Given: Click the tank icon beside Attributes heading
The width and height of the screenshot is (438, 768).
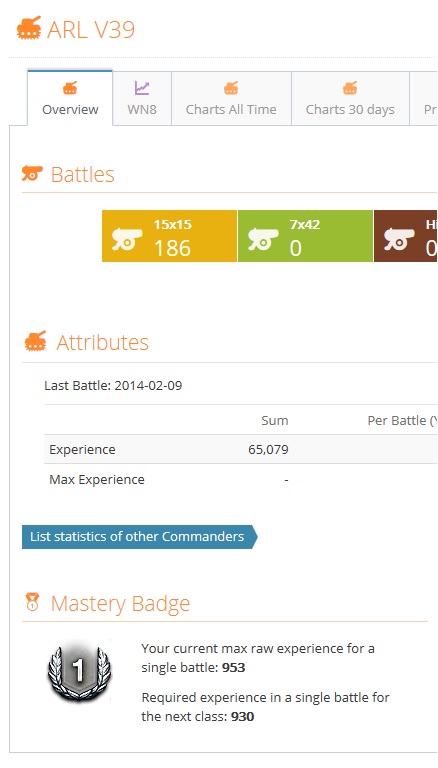Looking at the screenshot, I should (36, 341).
